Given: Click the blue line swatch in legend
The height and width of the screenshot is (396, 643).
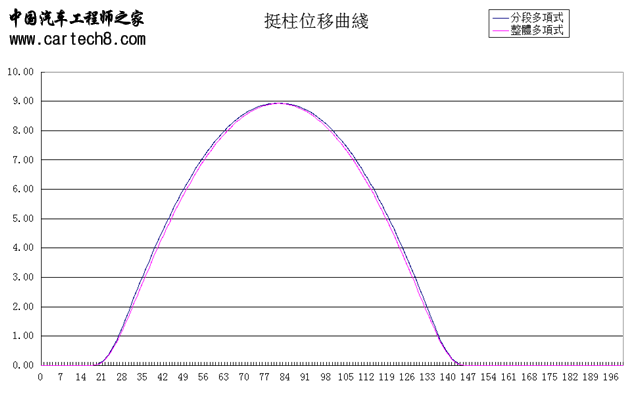Looking at the screenshot, I should (x=500, y=18).
